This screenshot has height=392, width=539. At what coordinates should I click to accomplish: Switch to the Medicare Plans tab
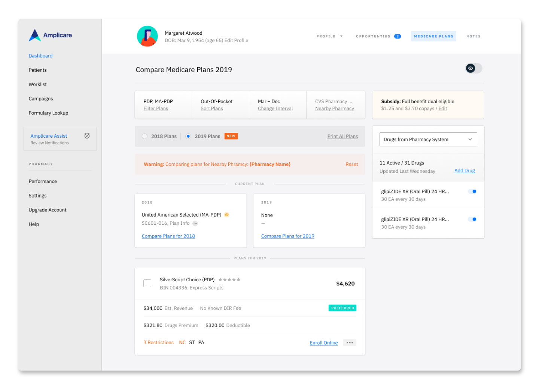pos(433,36)
